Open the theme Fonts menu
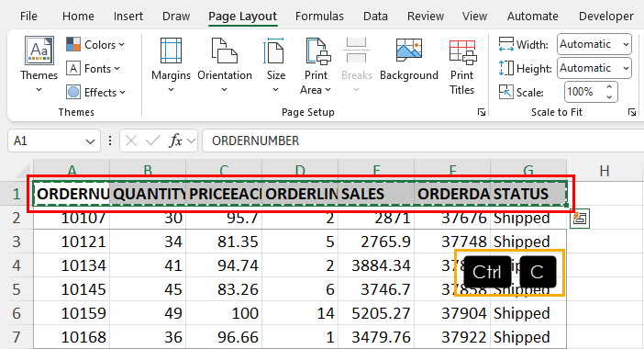 pyautogui.click(x=94, y=68)
